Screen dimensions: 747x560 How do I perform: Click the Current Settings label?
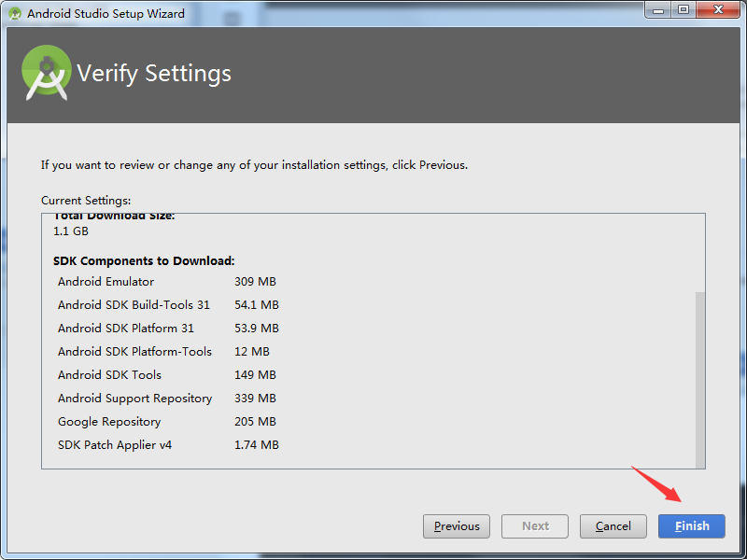[x=86, y=201]
